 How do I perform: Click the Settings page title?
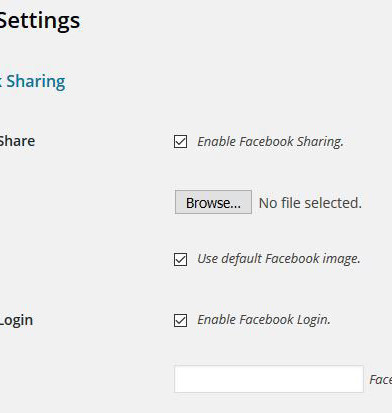tap(39, 21)
